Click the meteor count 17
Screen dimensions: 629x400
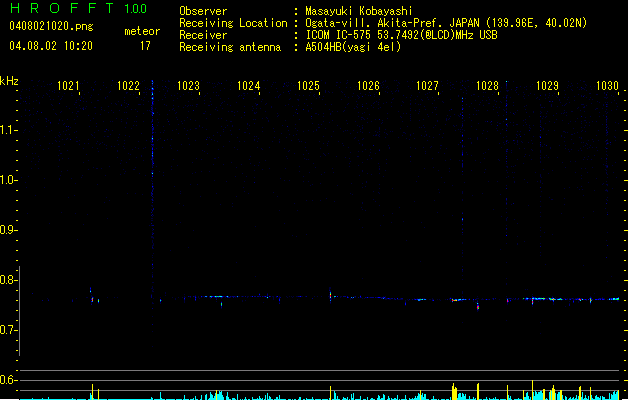pos(145,46)
